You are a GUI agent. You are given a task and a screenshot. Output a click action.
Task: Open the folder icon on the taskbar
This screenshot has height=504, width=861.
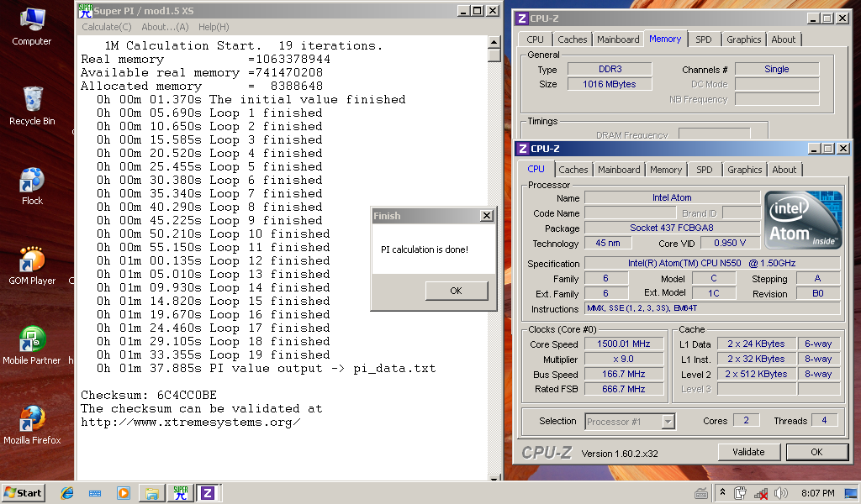[151, 493]
